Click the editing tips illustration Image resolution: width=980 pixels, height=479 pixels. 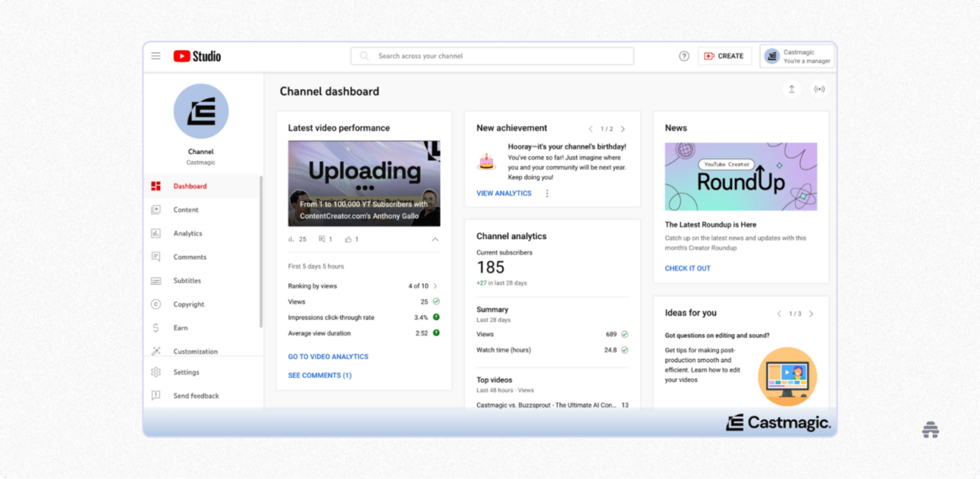pyautogui.click(x=787, y=377)
